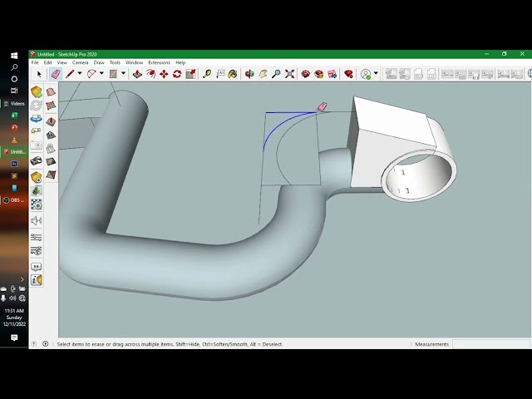The height and width of the screenshot is (399, 532).
Task: Open the Tools menu
Action: [115, 63]
